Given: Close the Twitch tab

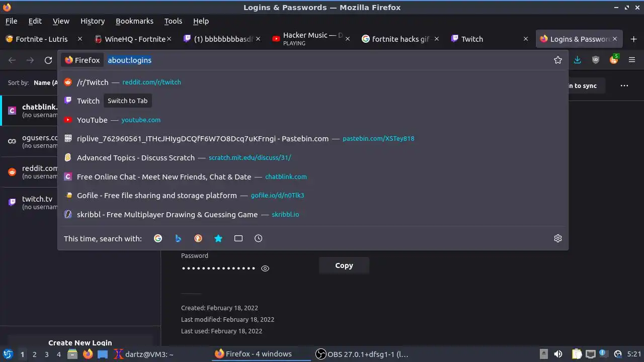Looking at the screenshot, I should click(526, 39).
